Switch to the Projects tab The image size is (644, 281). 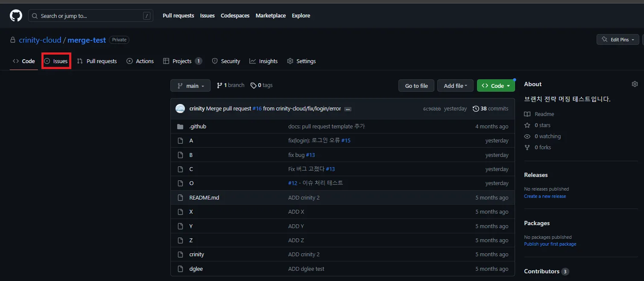182,61
